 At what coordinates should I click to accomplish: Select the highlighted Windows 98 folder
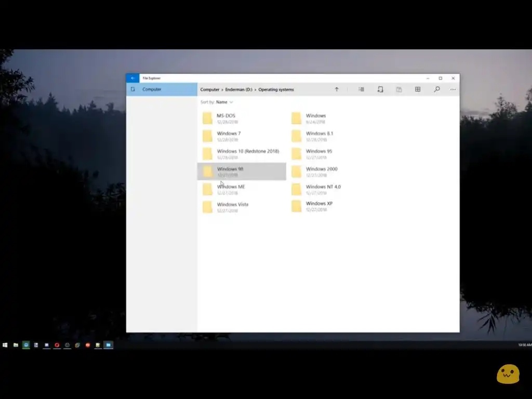click(x=242, y=171)
